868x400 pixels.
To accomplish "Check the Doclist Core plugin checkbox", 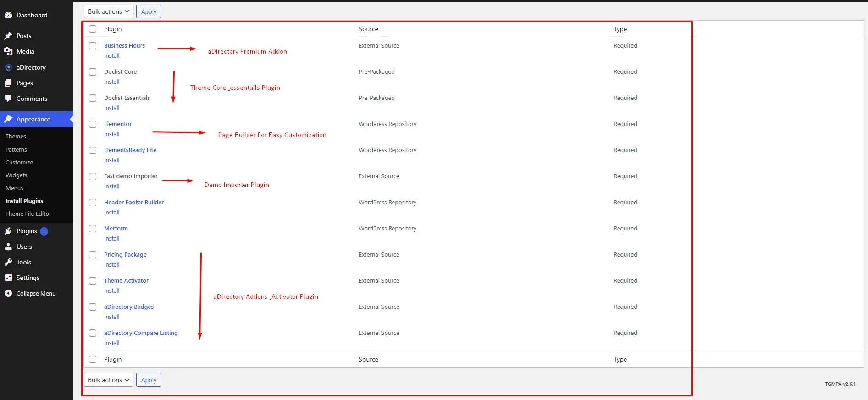I will (93, 72).
